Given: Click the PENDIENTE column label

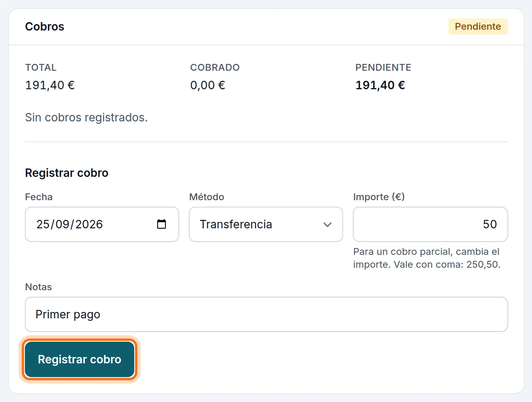Looking at the screenshot, I should [383, 68].
